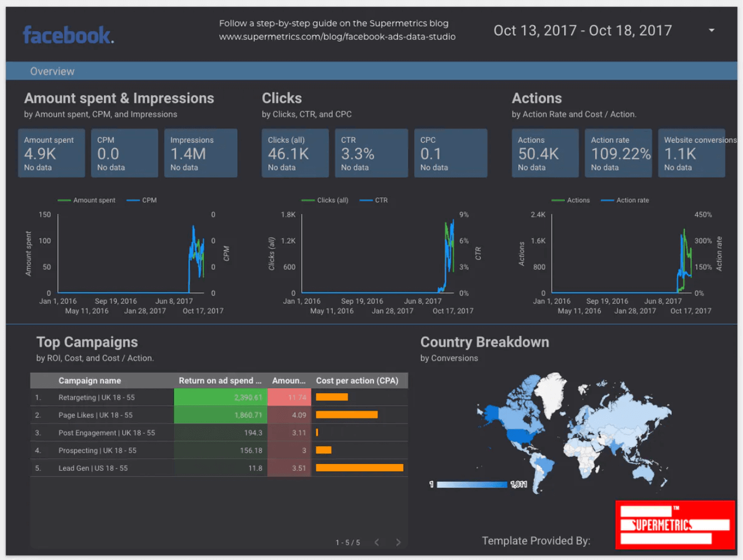This screenshot has width=743, height=560.
Task: Sort table by Campaign name header
Action: point(90,380)
